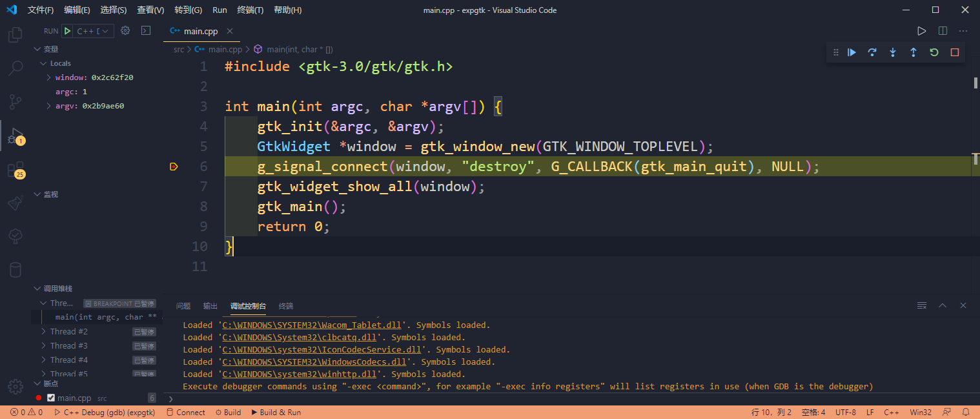Image resolution: width=980 pixels, height=419 pixels.
Task: Split the editor using the top-right icon
Action: pyautogui.click(x=943, y=30)
